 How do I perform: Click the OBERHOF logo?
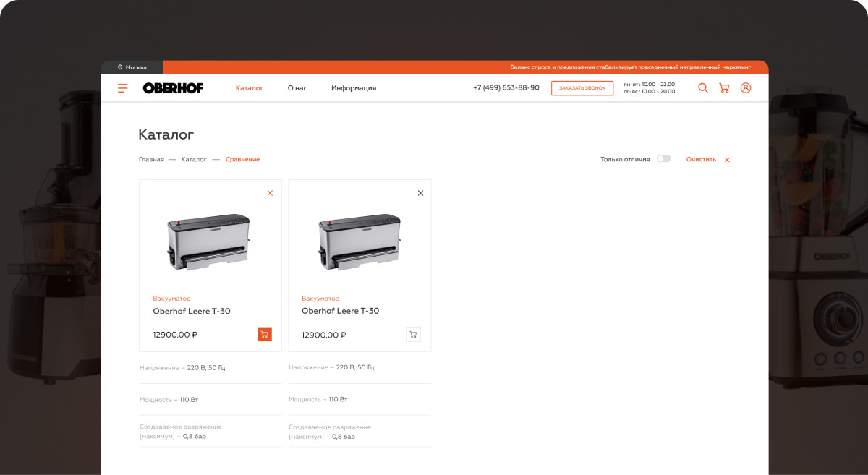tap(173, 88)
